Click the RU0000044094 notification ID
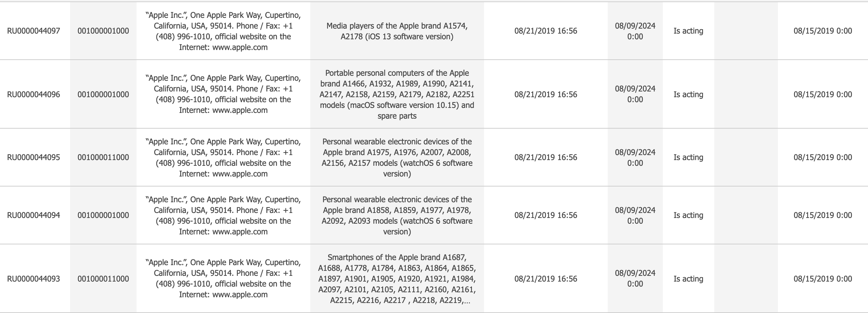 pyautogui.click(x=34, y=215)
